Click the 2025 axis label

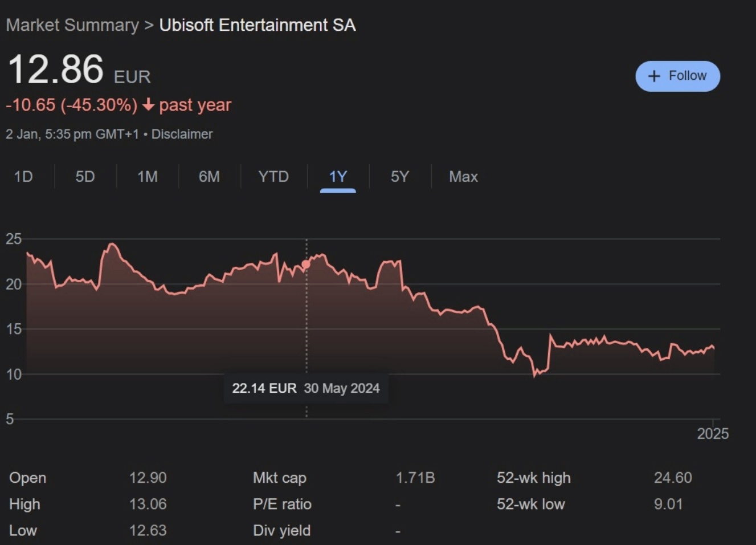[713, 434]
